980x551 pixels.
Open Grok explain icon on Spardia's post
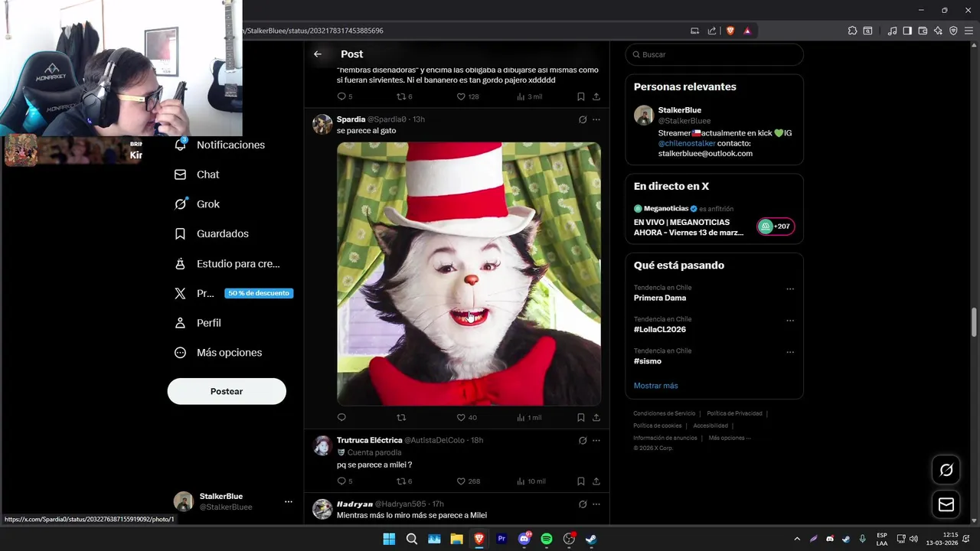(x=583, y=119)
